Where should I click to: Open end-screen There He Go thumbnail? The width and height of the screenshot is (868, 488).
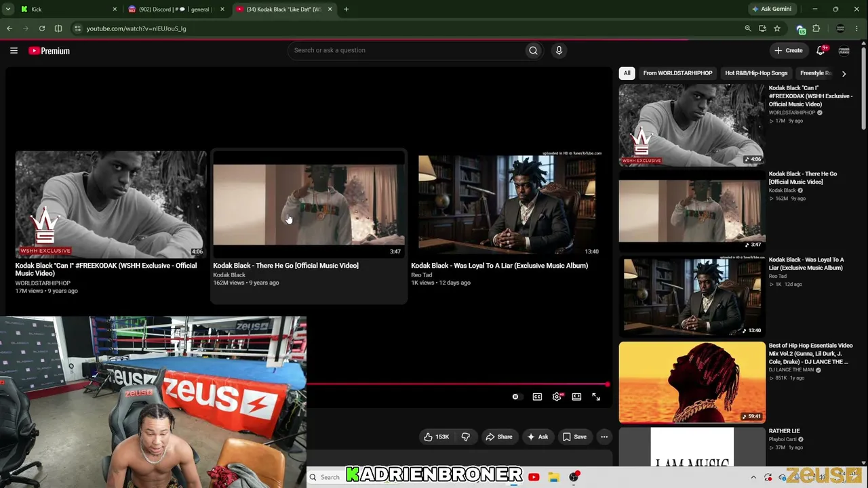click(309, 204)
